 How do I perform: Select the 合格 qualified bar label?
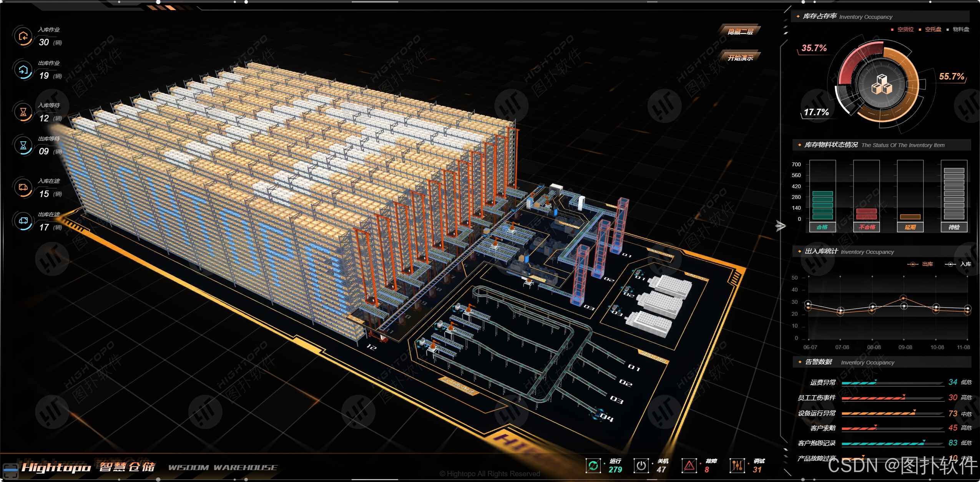tap(822, 227)
